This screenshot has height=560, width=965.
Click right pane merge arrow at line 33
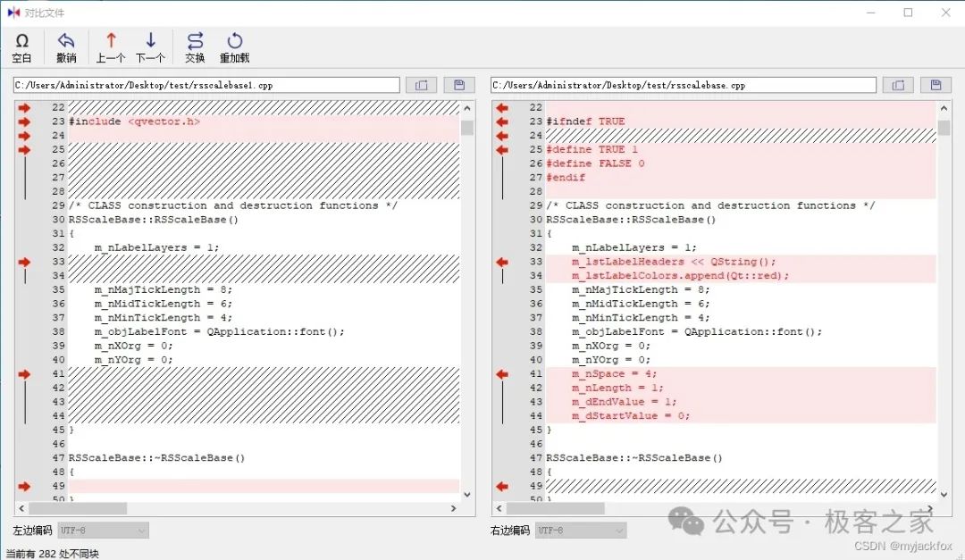[x=502, y=263]
